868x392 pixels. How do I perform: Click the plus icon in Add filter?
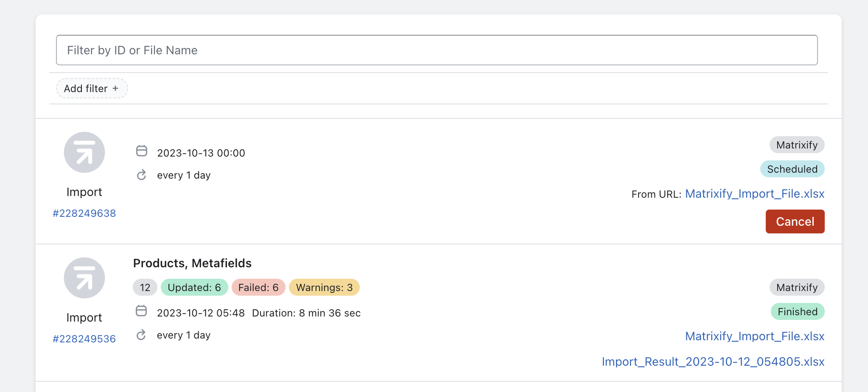click(115, 88)
